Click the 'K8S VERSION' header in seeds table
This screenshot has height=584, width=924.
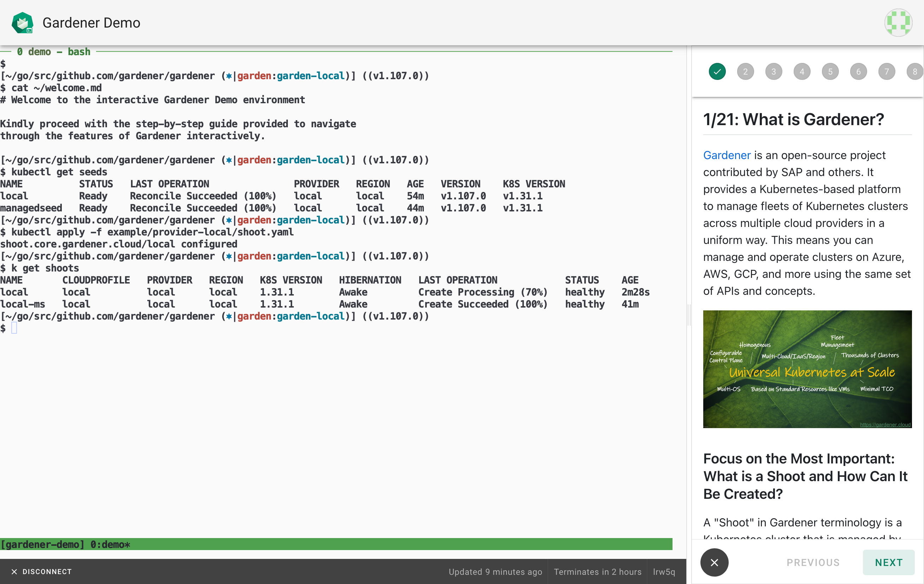click(534, 183)
